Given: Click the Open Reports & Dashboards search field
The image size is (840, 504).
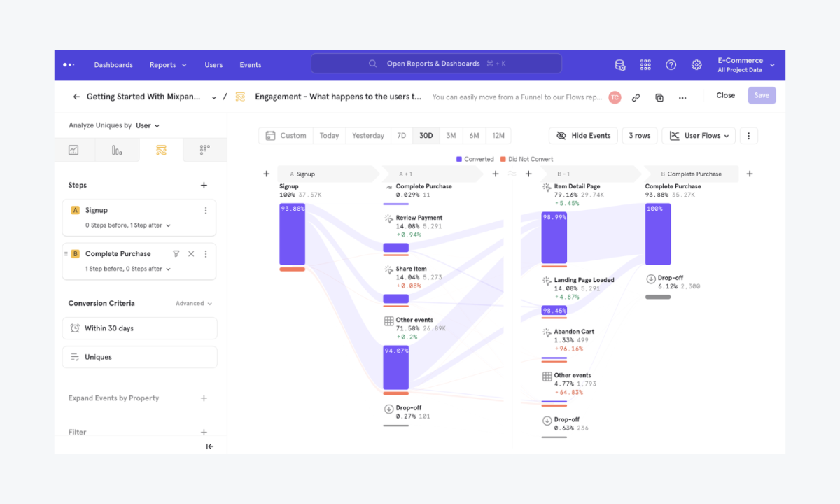Looking at the screenshot, I should 436,64.
